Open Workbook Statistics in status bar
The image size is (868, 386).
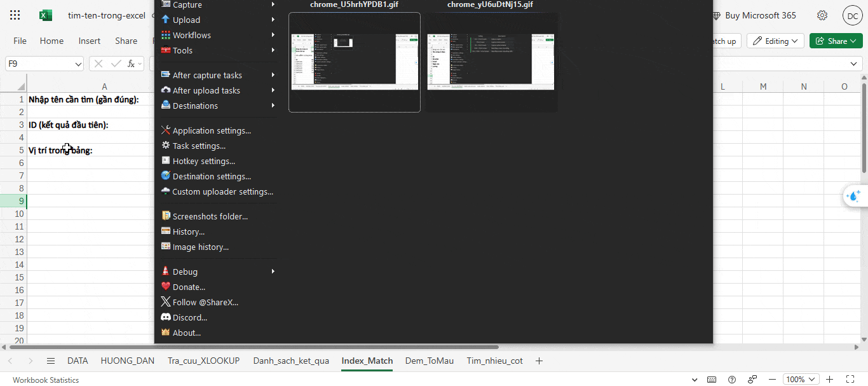pyautogui.click(x=46, y=380)
